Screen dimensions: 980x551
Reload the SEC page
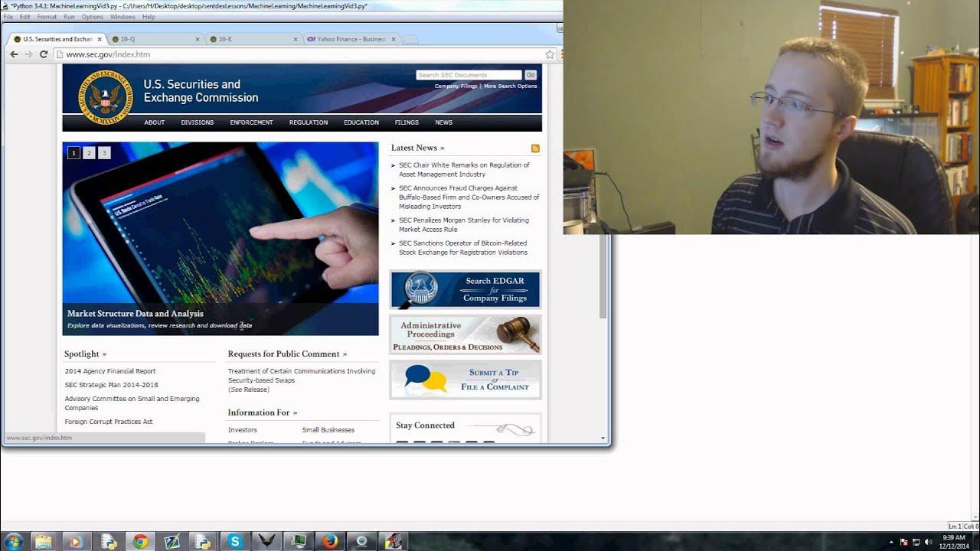click(44, 54)
